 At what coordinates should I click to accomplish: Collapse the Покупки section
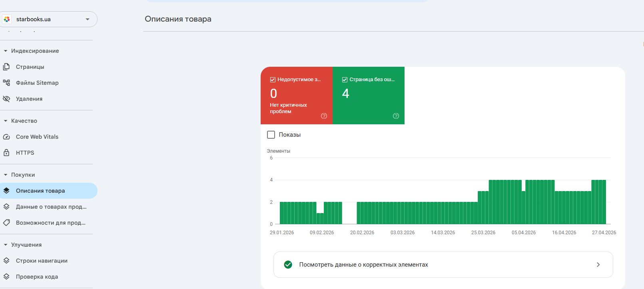(6, 175)
